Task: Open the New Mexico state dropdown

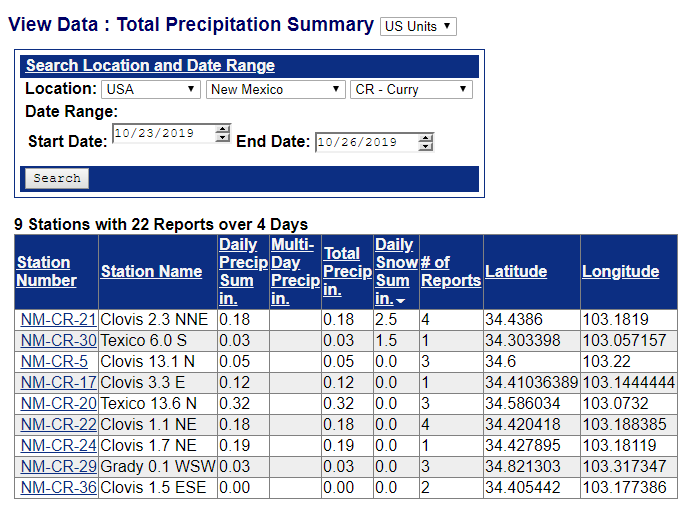Action: pyautogui.click(x=276, y=89)
